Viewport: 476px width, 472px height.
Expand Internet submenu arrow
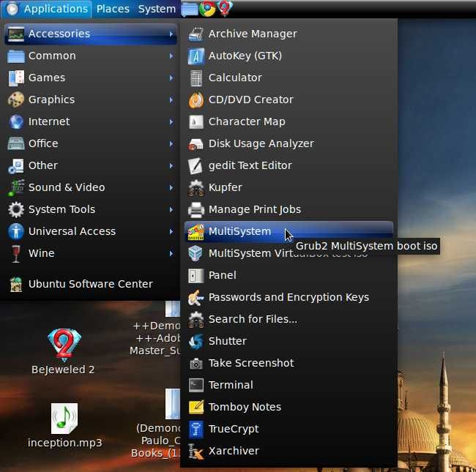tap(171, 122)
